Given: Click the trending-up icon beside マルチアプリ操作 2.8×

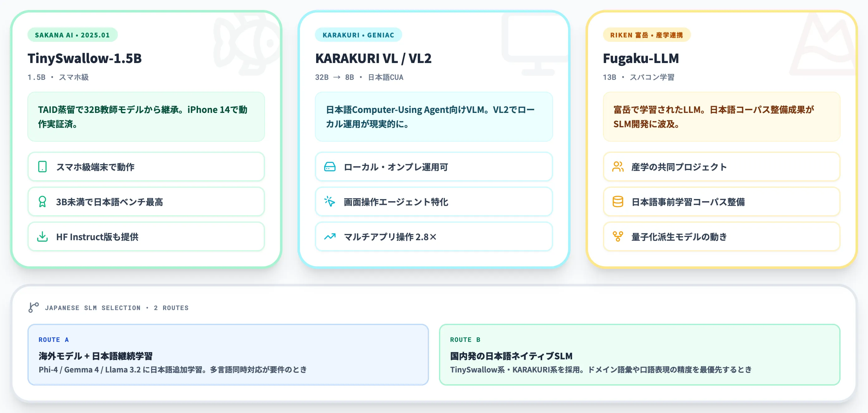Looking at the screenshot, I should (x=330, y=237).
